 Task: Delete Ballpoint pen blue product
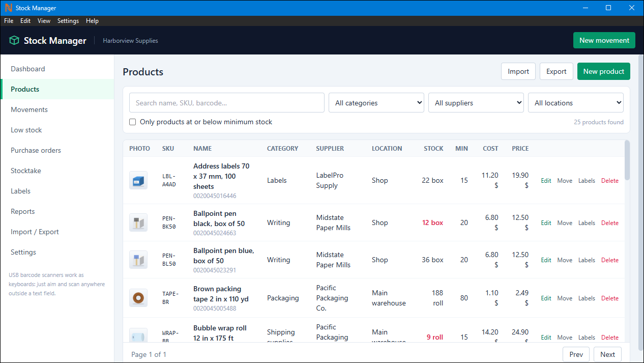pos(610,260)
